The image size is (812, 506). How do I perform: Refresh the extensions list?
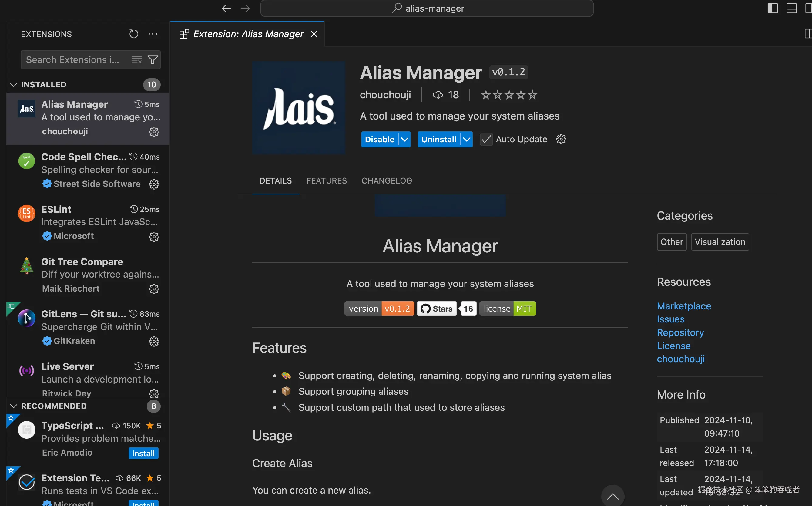pos(134,34)
